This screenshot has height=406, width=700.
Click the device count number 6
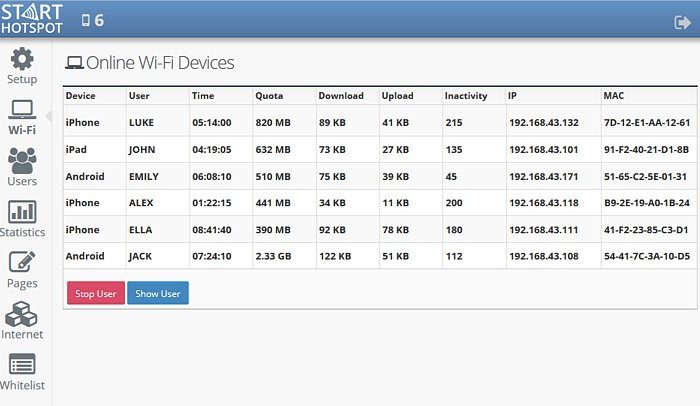click(x=99, y=20)
